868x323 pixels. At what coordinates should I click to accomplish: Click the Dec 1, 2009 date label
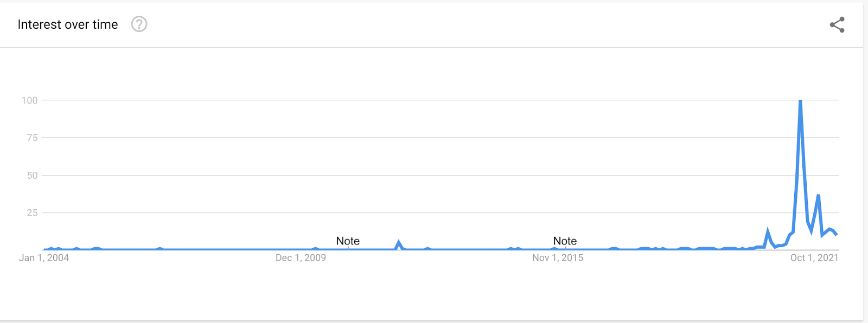[x=301, y=258]
